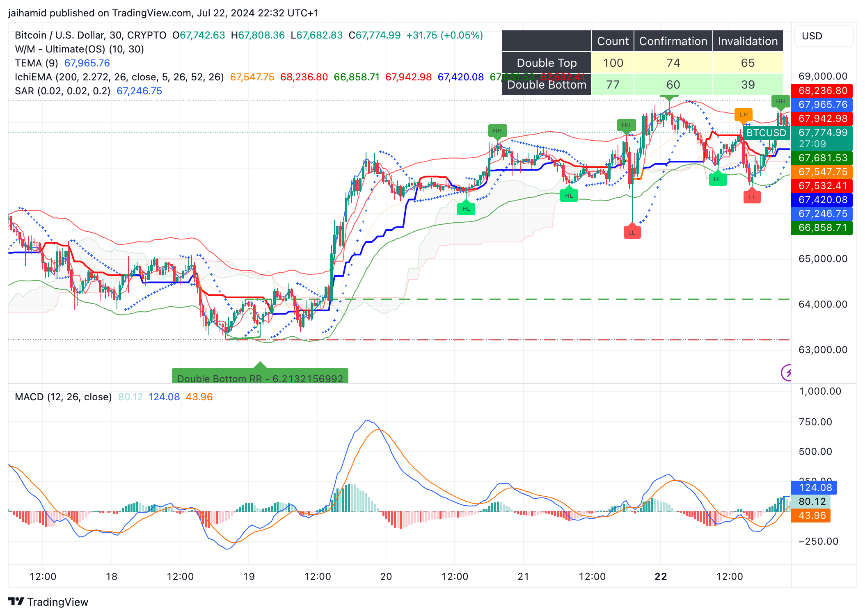The image size is (865, 616).
Task: Click the 27:09 bar countdown timer
Action: (812, 144)
